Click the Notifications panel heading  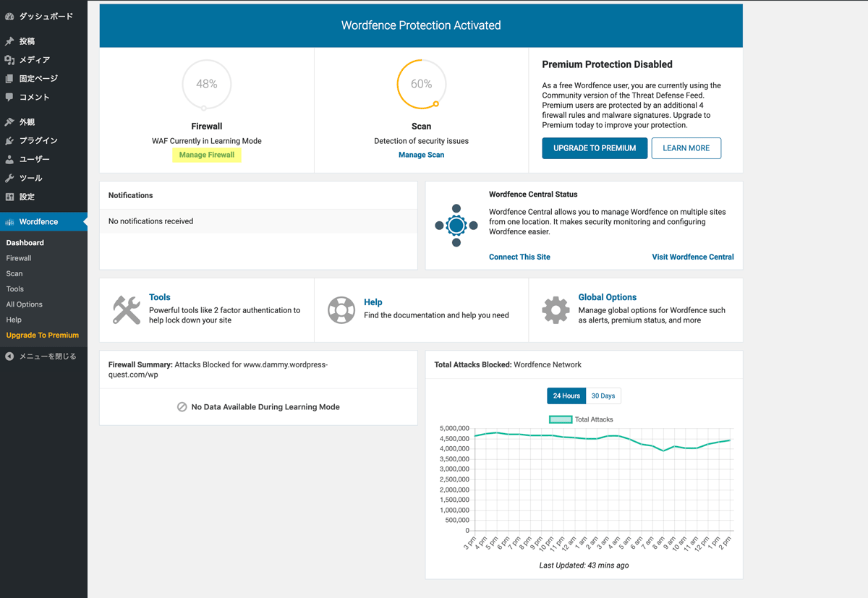(x=131, y=195)
